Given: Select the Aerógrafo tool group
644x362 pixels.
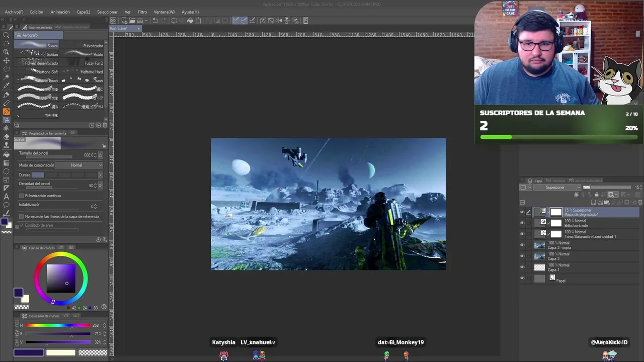Looking at the screenshot, I should point(39,35).
